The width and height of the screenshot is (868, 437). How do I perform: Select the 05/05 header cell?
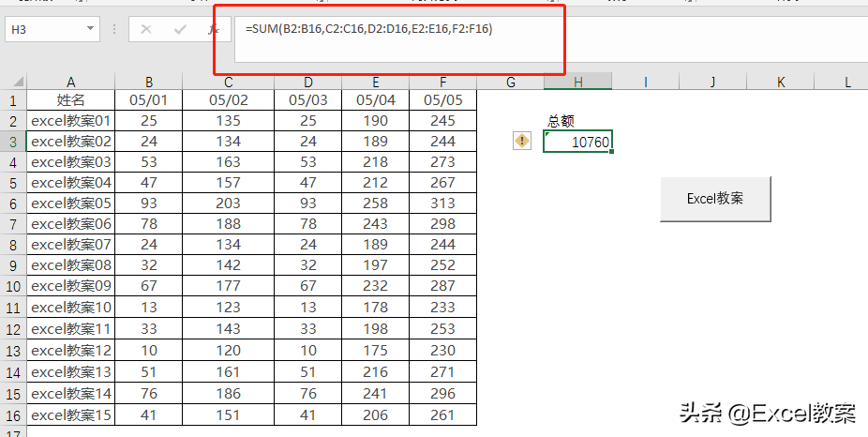[442, 100]
